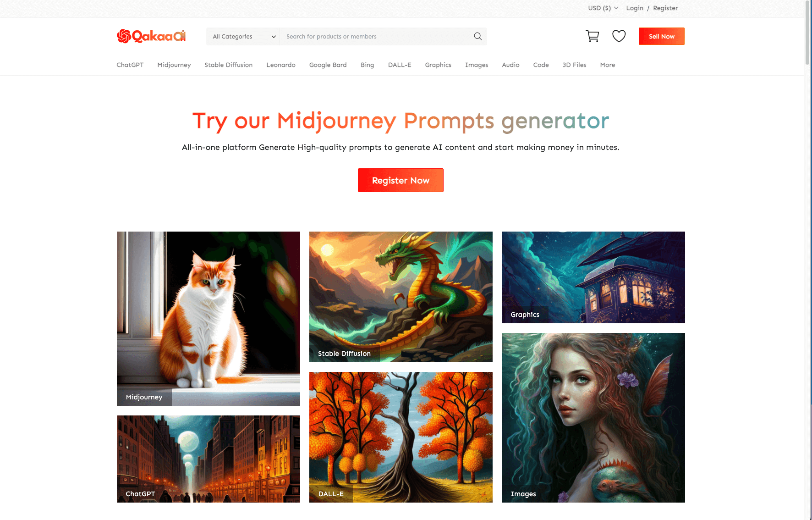Expand the All Categories dropdown
812x520 pixels.
coord(243,36)
